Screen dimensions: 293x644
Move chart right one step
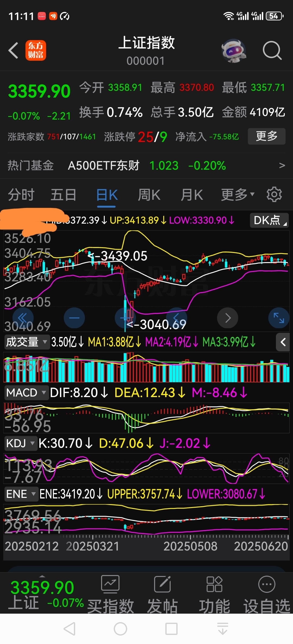(x=228, y=318)
